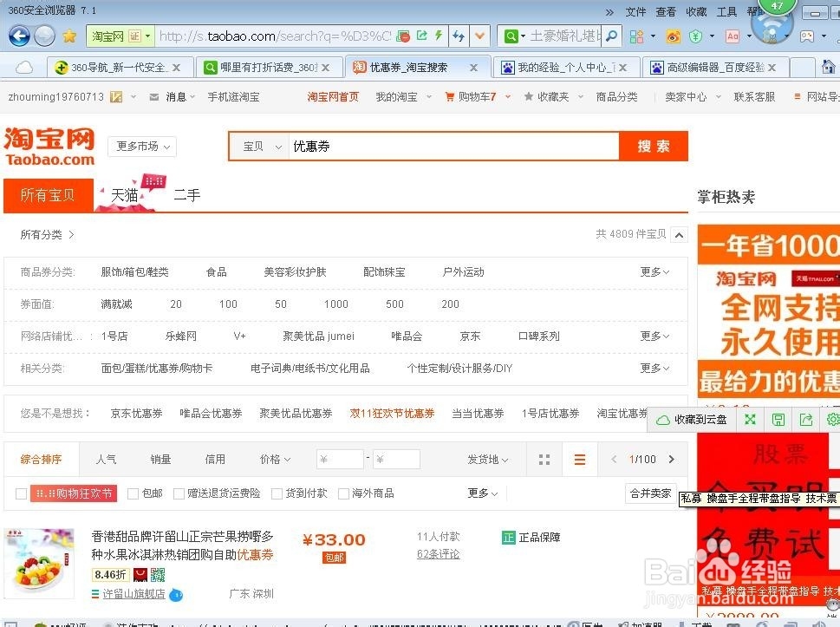Enable the 包邮 free shipping checkbox

(x=133, y=493)
